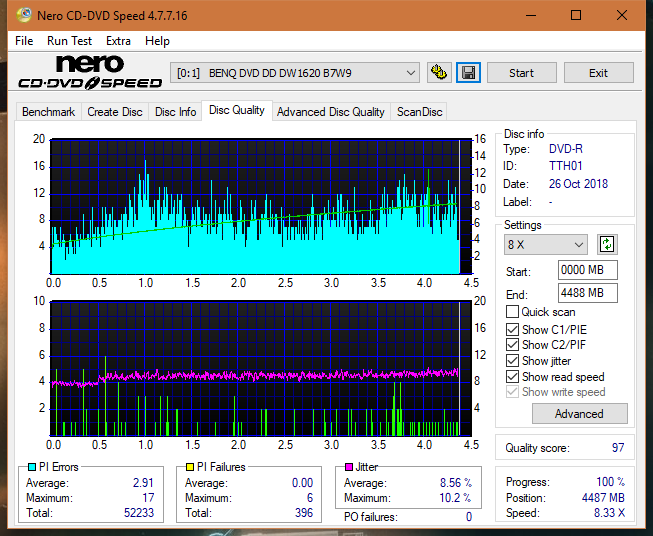Click the cyan PI Errors legend square
The width and height of the screenshot is (653, 536).
pos(32,467)
